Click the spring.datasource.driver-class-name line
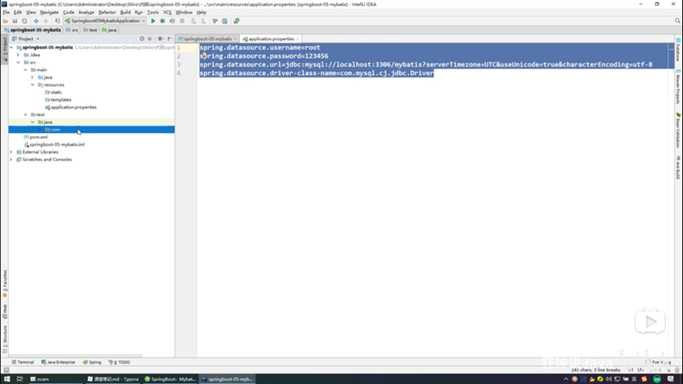 point(317,73)
